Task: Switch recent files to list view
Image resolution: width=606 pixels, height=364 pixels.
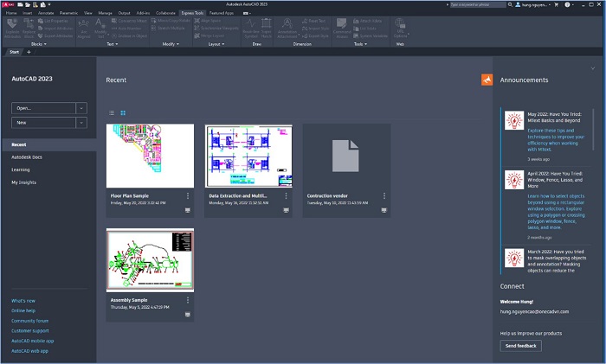Action: (x=112, y=112)
